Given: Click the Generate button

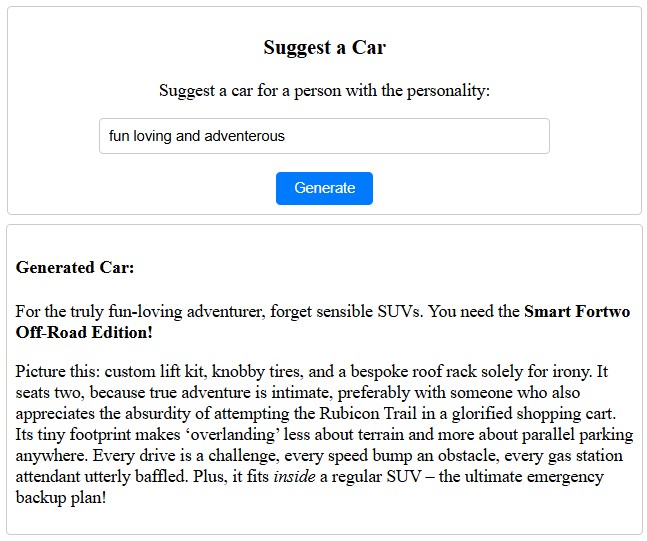Looking at the screenshot, I should click(324, 188).
